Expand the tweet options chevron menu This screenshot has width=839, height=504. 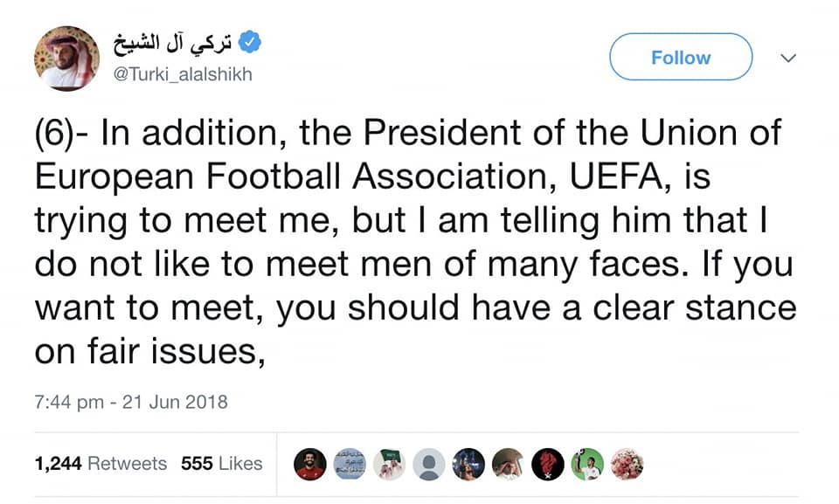(x=787, y=58)
